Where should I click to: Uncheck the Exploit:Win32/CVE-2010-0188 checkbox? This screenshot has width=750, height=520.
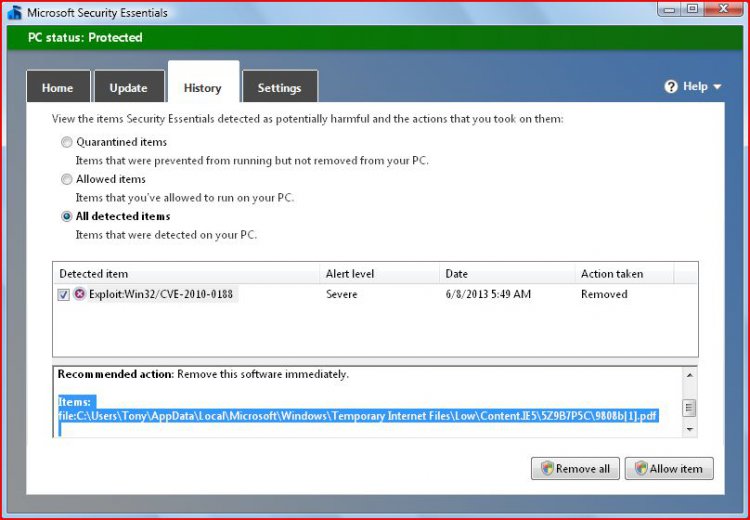[x=64, y=294]
